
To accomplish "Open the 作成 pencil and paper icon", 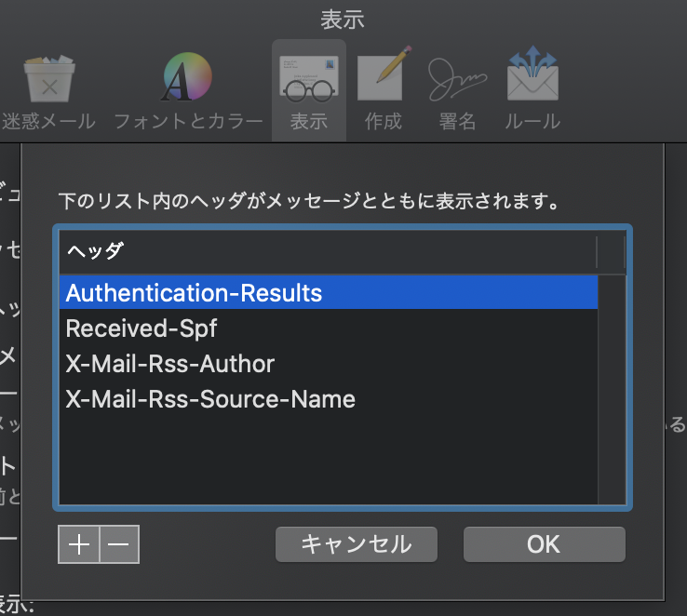I will click(x=384, y=74).
